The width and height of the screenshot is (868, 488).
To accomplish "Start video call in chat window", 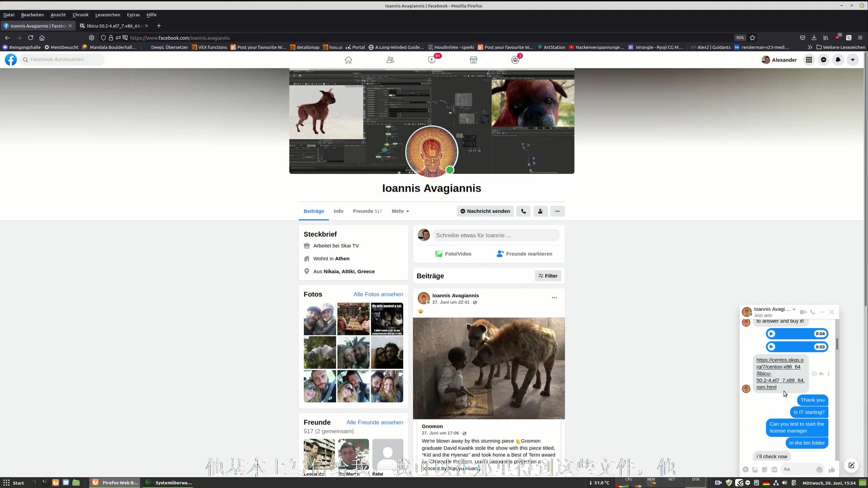I will coord(803,312).
